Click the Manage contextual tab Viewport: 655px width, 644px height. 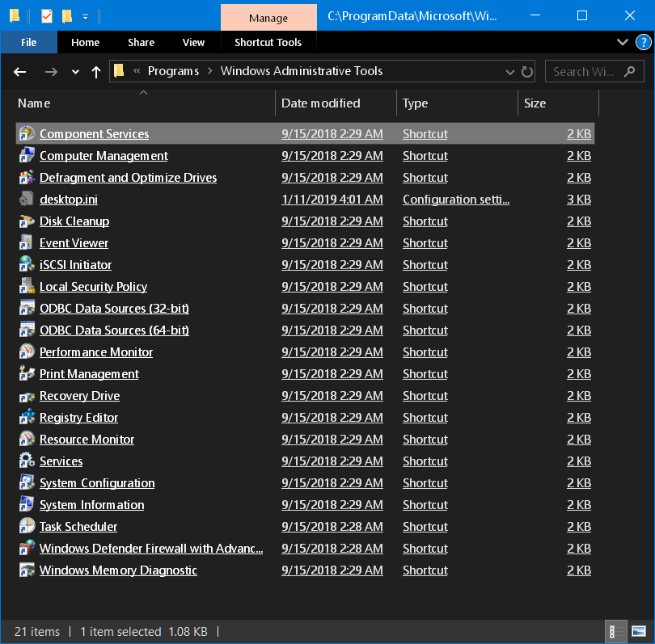click(268, 18)
